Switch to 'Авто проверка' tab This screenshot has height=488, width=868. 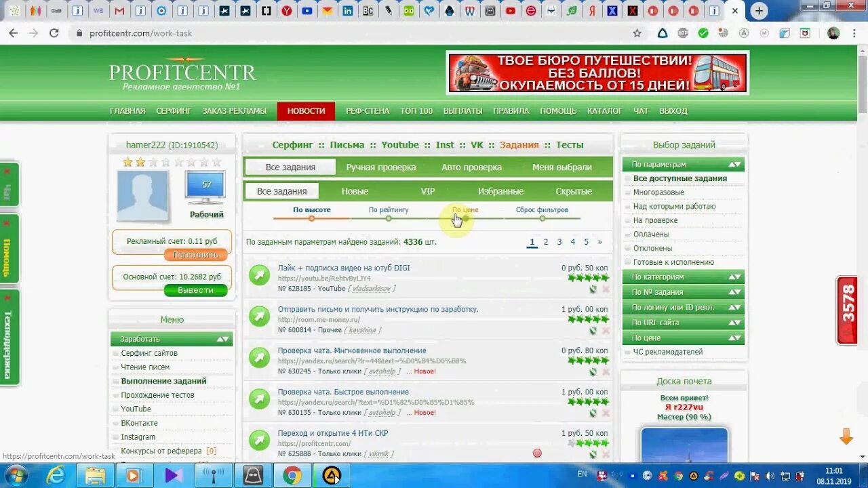click(x=471, y=167)
